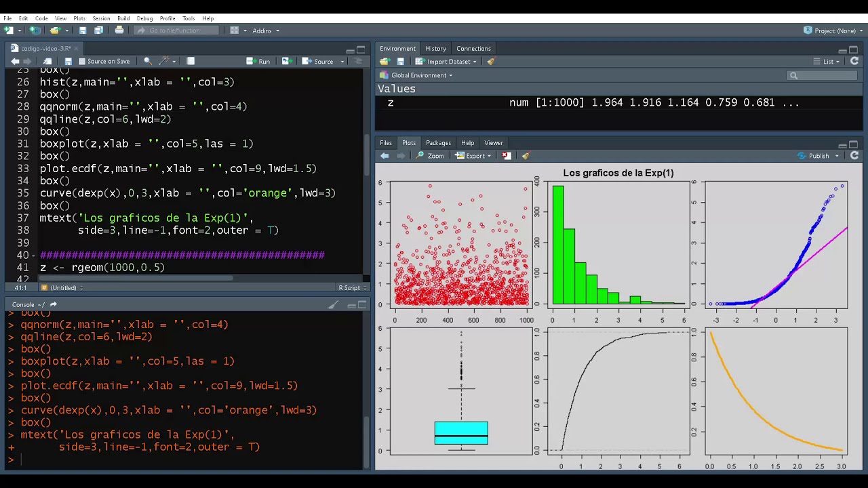Open the R Script file type selector
The width and height of the screenshot is (868, 488).
351,288
